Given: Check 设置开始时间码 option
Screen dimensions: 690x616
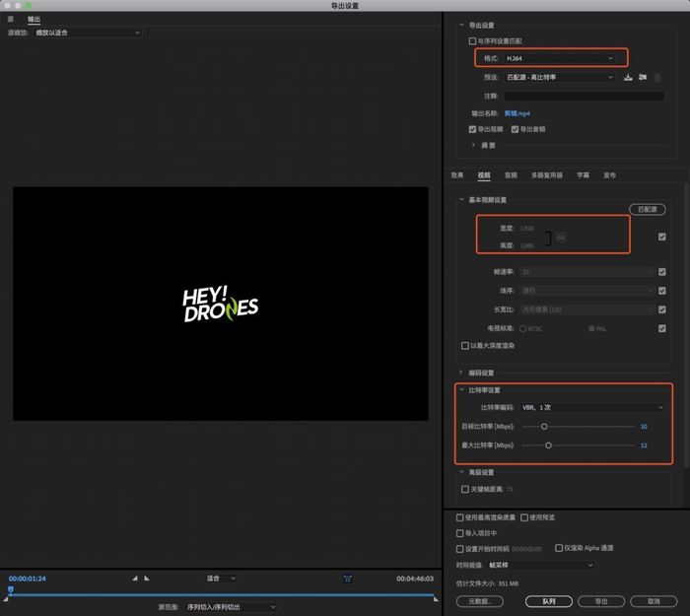Looking at the screenshot, I should tap(460, 549).
